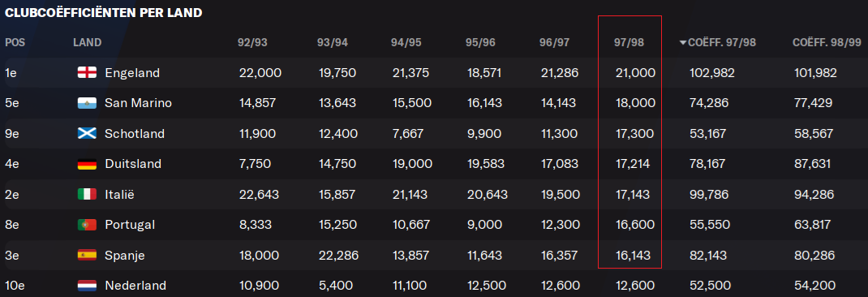Click the San Marino flag icon

88,103
